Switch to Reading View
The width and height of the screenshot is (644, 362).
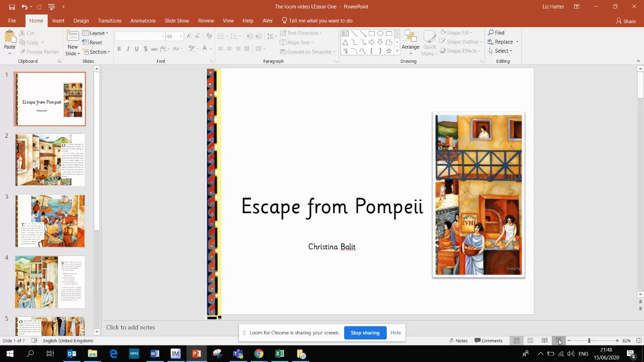[x=544, y=341]
